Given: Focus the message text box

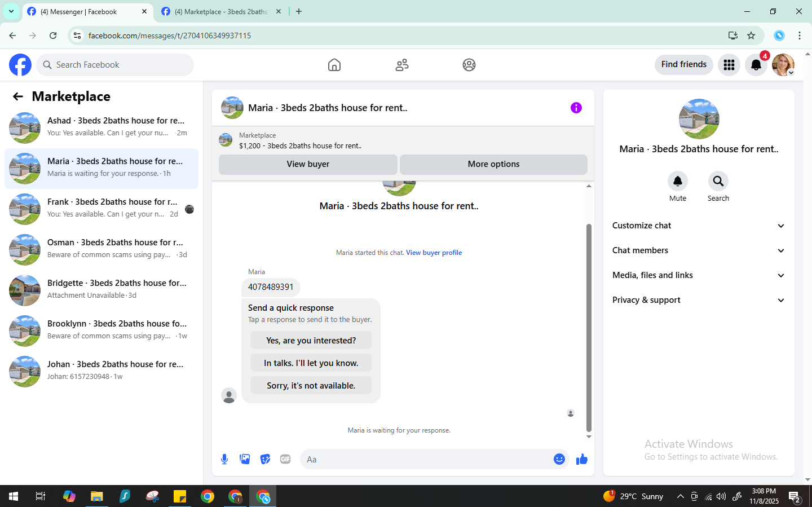Looking at the screenshot, I should click(426, 459).
